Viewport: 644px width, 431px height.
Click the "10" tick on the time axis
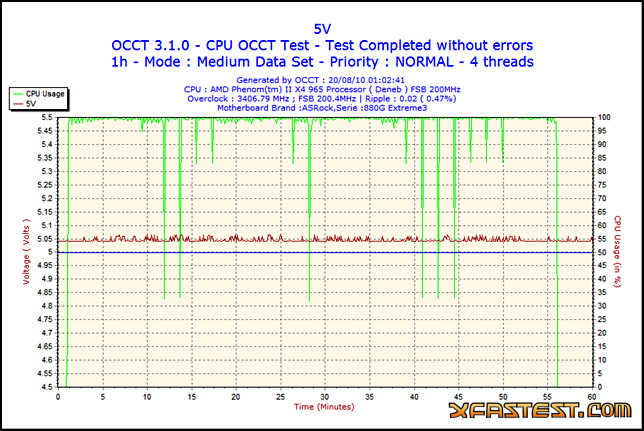tap(147, 397)
